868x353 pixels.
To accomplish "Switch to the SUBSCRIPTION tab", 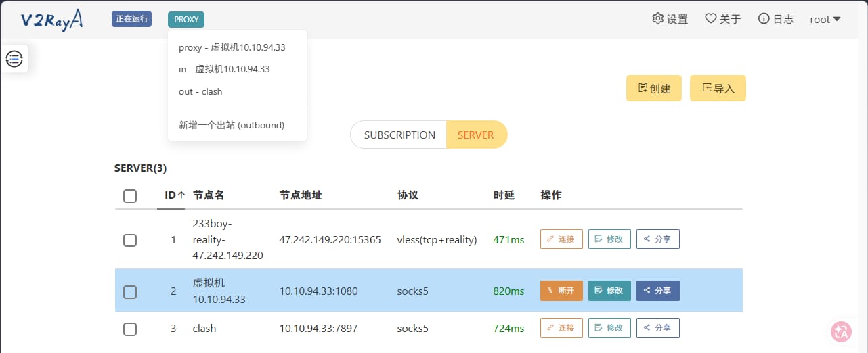I will click(399, 135).
